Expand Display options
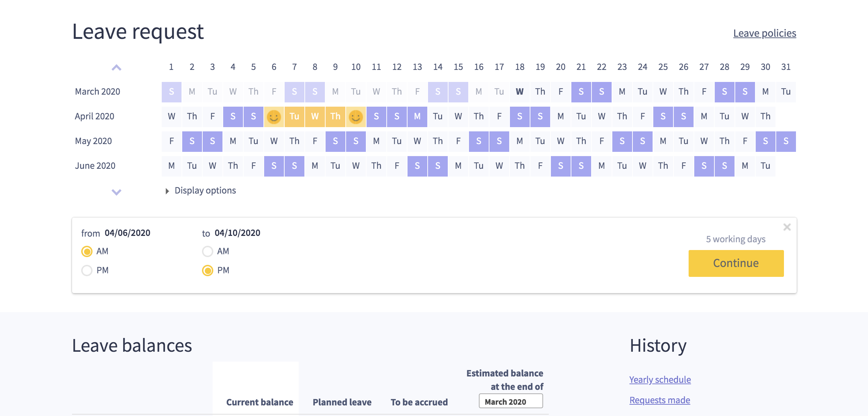 201,191
